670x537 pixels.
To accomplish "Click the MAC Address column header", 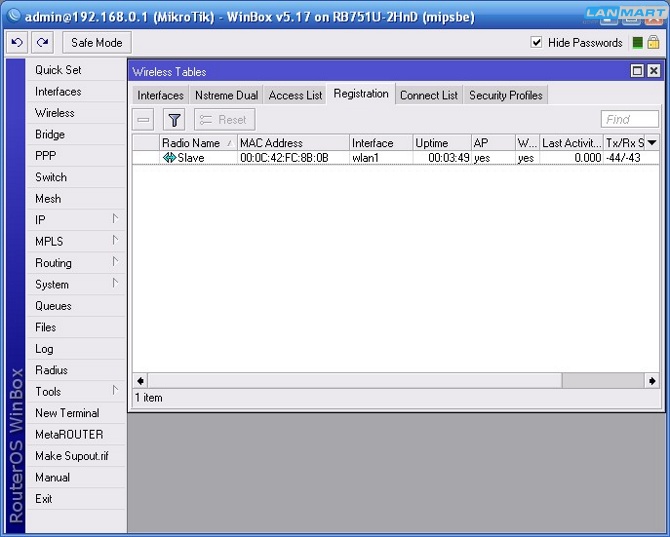I will tap(293, 143).
